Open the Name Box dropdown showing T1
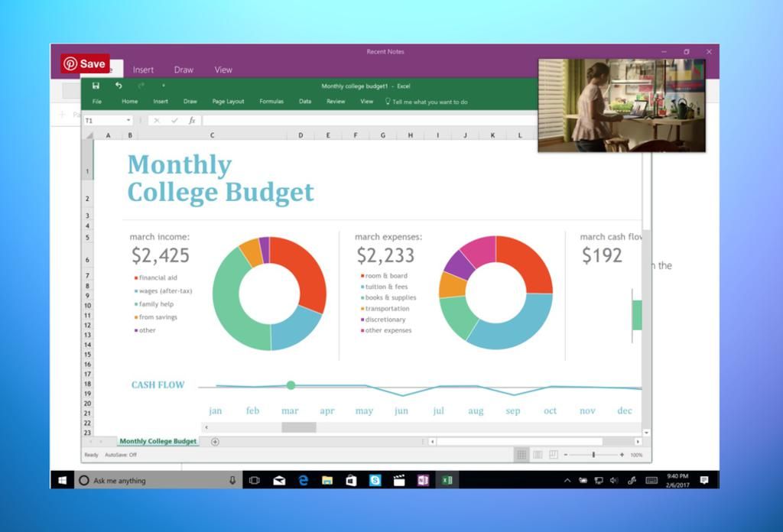Screen dimensions: 783x532 tap(128, 120)
